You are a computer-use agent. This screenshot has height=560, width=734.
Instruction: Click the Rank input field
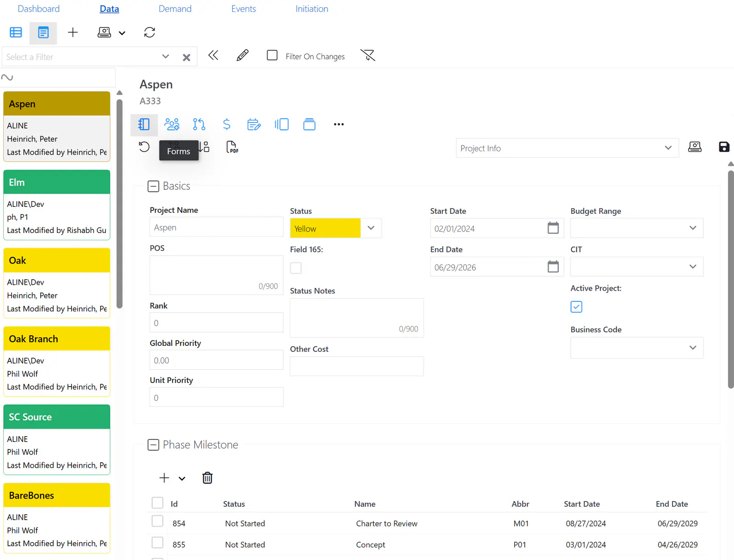pos(217,322)
